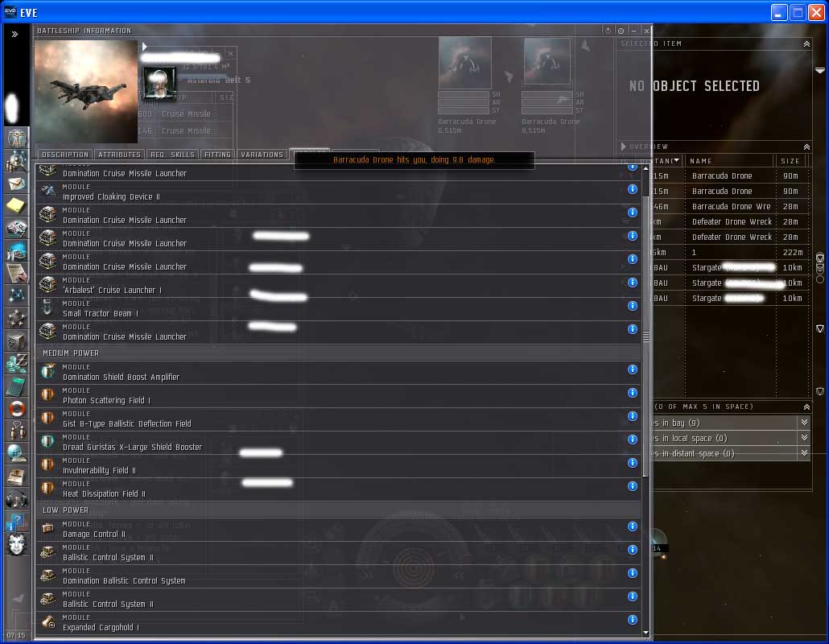This screenshot has height=644, width=829.
Task: Collapse the Overview panel chevron
Action: pos(806,147)
